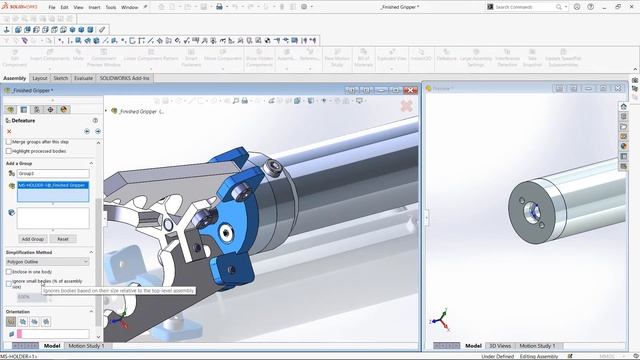640x360 pixels.
Task: Click the measure tool icon in views toolbar
Action: tap(102, 29)
